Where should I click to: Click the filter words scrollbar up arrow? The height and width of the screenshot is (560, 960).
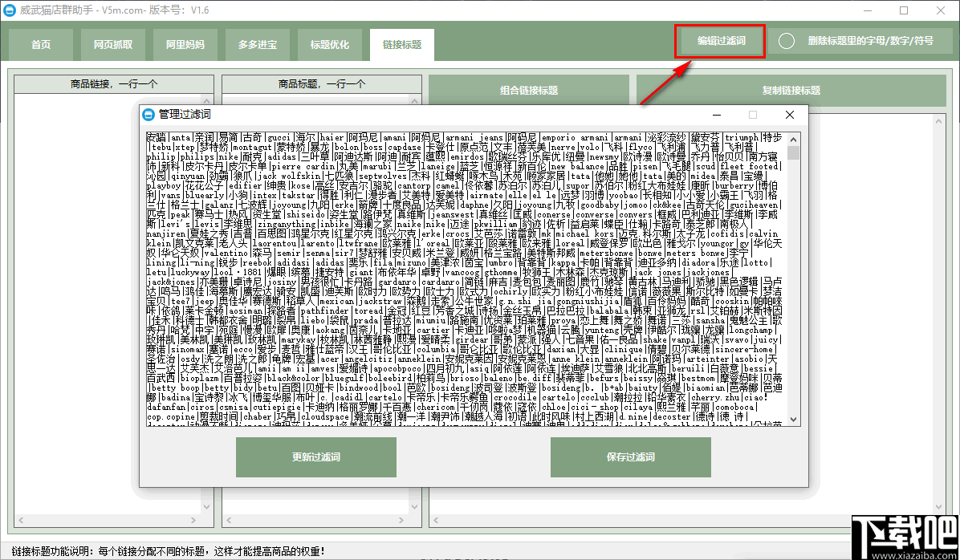tap(794, 138)
